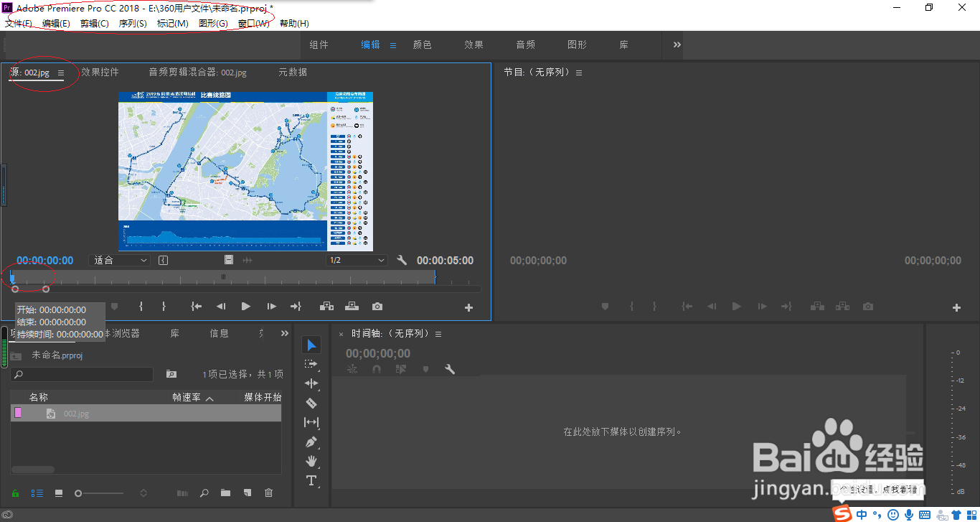
Task: Click the Project panel search field
Action: pos(82,374)
